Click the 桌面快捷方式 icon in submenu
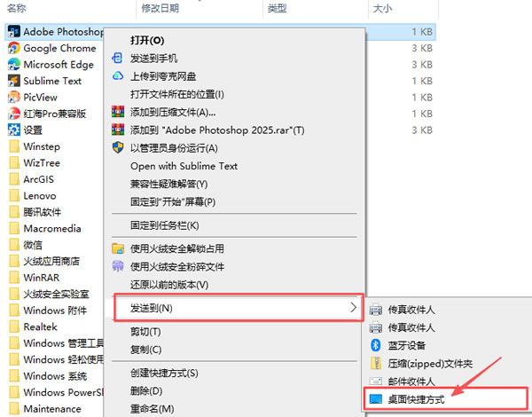This screenshot has height=417, width=532. 375,400
